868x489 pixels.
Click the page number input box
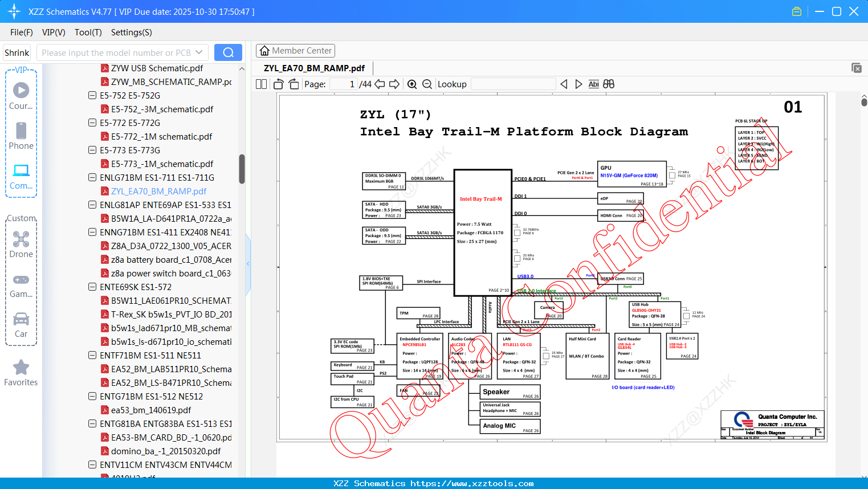coord(343,84)
